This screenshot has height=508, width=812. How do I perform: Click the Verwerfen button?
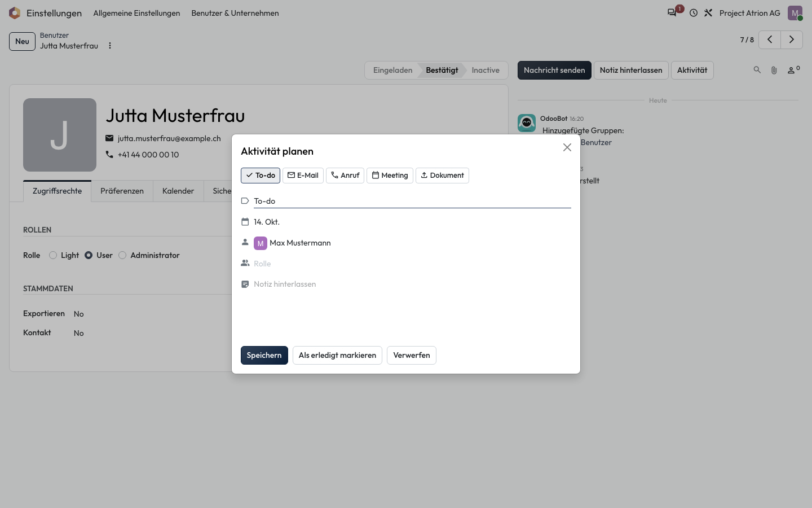point(412,355)
